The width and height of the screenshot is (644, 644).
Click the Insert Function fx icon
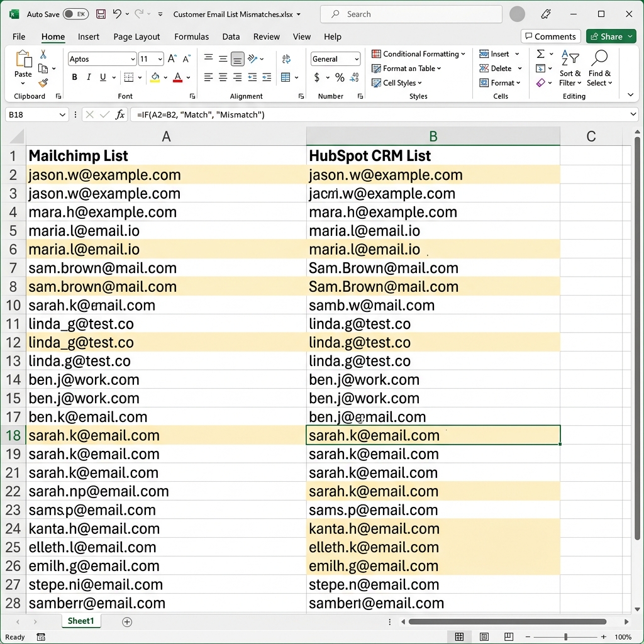120,114
